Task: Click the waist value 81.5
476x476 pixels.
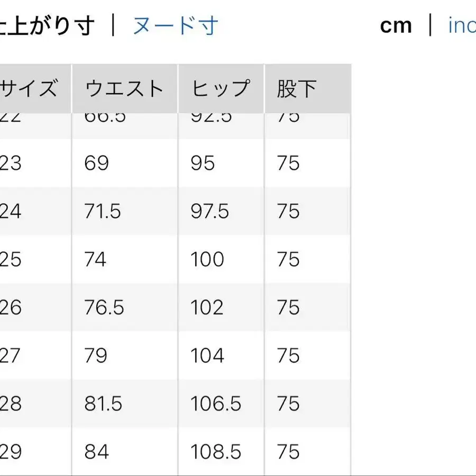Action: click(x=103, y=404)
